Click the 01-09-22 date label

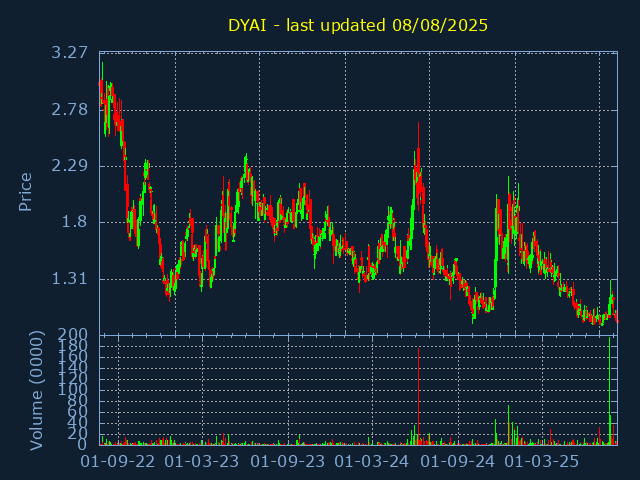point(118,462)
